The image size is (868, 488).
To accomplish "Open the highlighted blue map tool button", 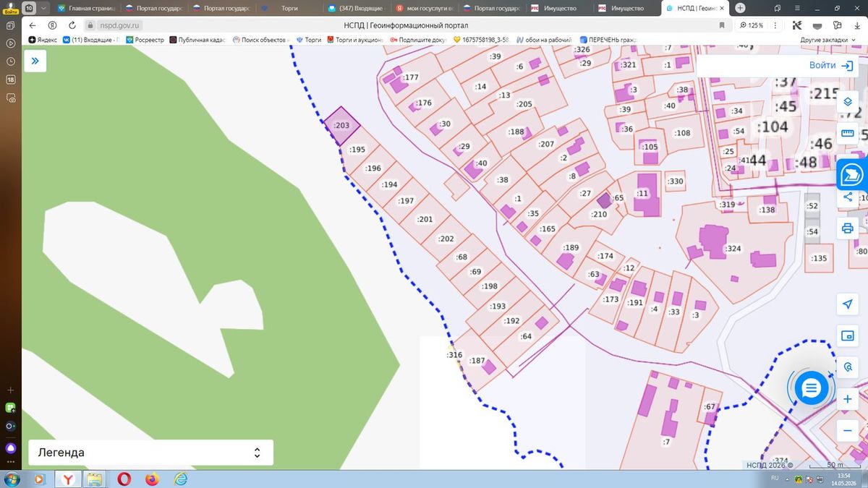I will (x=851, y=175).
